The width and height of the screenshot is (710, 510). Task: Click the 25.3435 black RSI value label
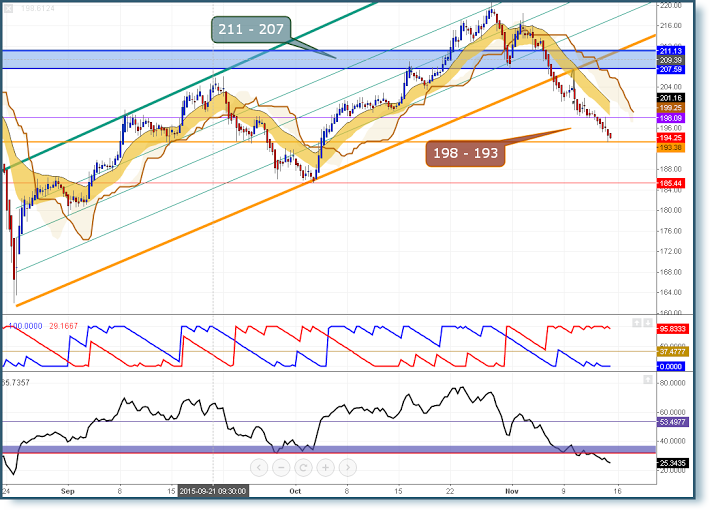(x=672, y=463)
